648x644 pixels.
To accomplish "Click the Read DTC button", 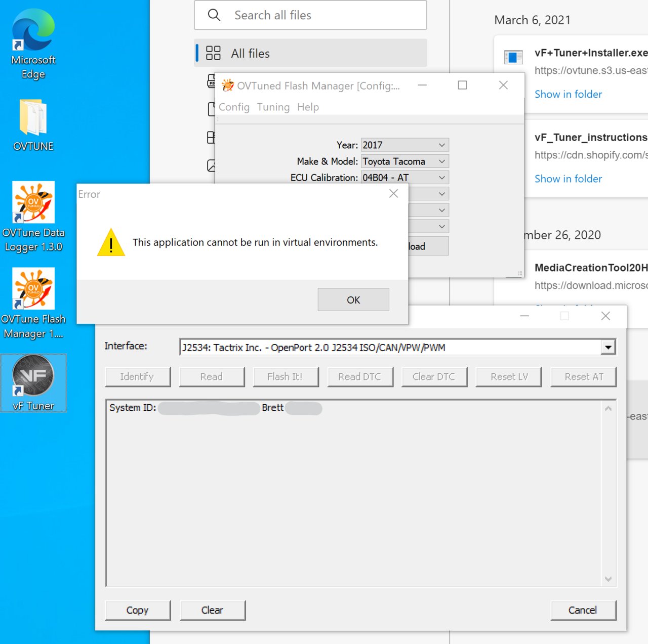I will point(360,376).
